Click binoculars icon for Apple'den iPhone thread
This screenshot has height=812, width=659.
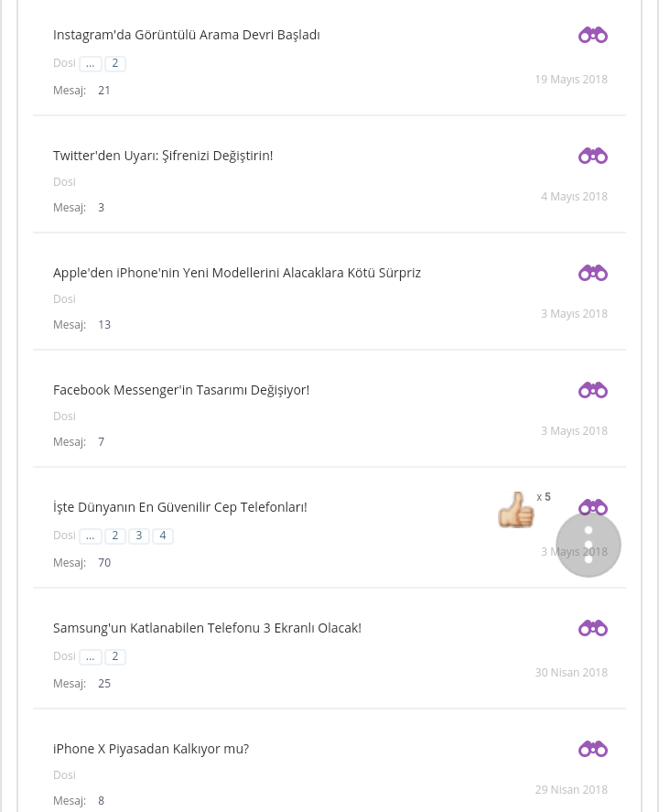click(x=592, y=274)
